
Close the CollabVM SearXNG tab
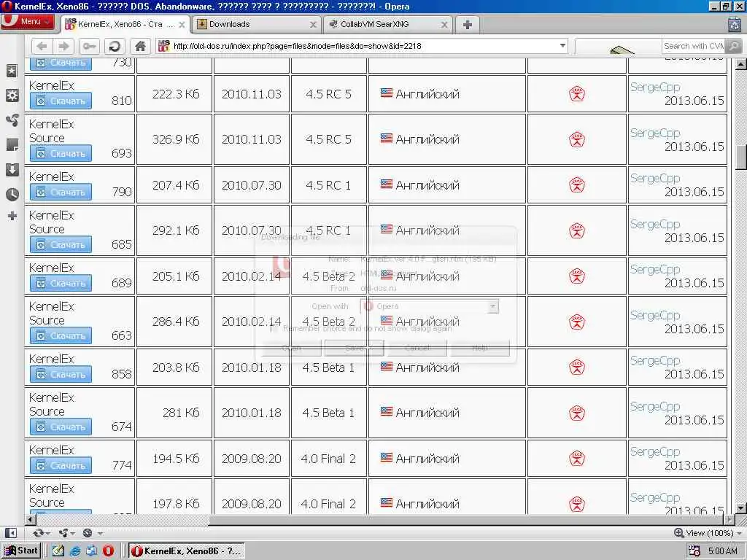[x=444, y=25]
